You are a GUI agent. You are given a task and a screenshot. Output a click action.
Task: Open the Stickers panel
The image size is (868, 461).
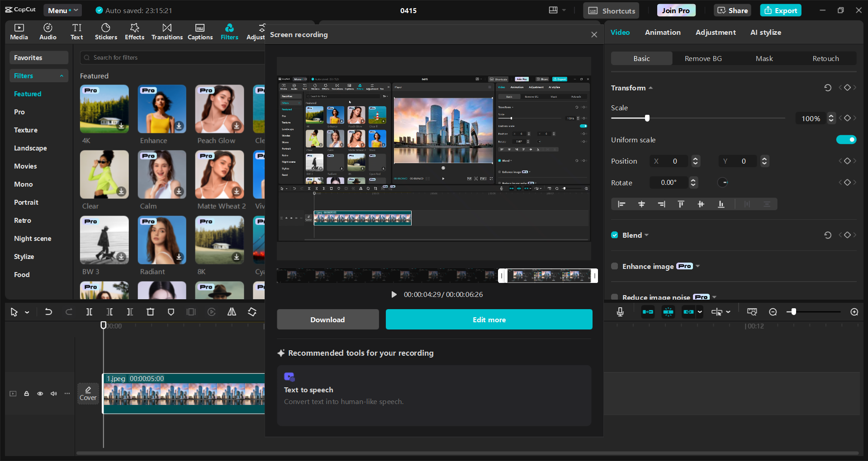click(106, 31)
